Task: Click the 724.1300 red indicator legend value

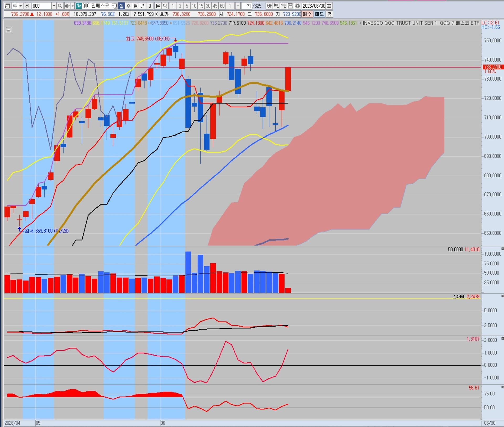Action: point(256,23)
